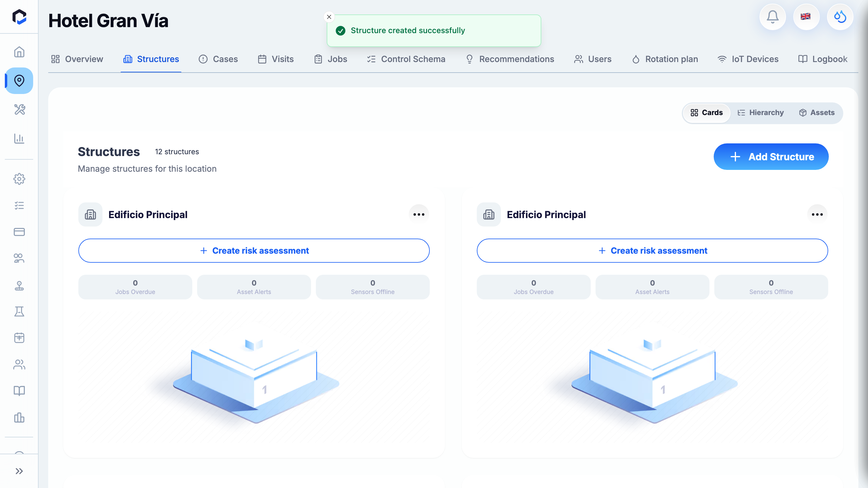Switch to the Users tab
The image size is (868, 488).
pos(593,59)
